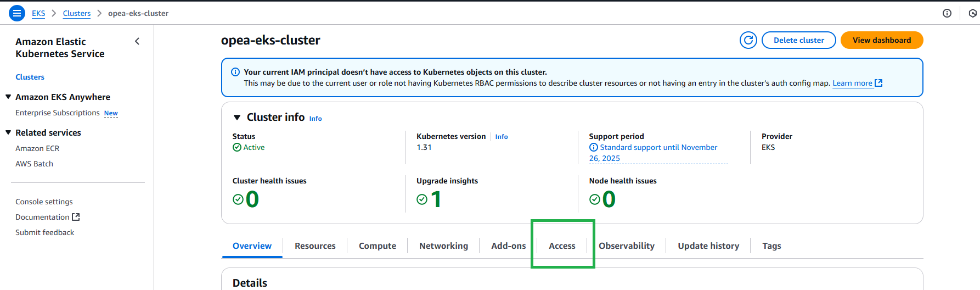Collapse the EKS side navigation panel
The width and height of the screenshot is (980, 290).
pos(137,41)
